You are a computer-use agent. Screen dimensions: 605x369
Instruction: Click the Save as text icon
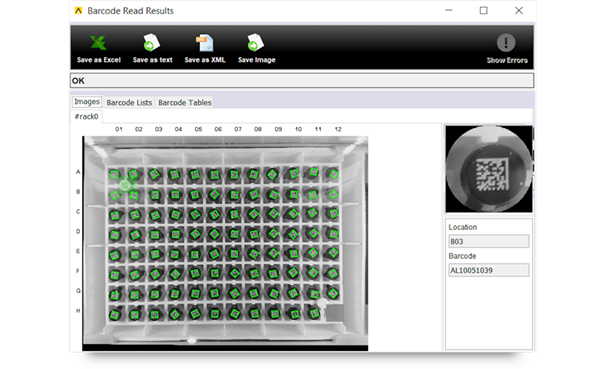[x=152, y=43]
